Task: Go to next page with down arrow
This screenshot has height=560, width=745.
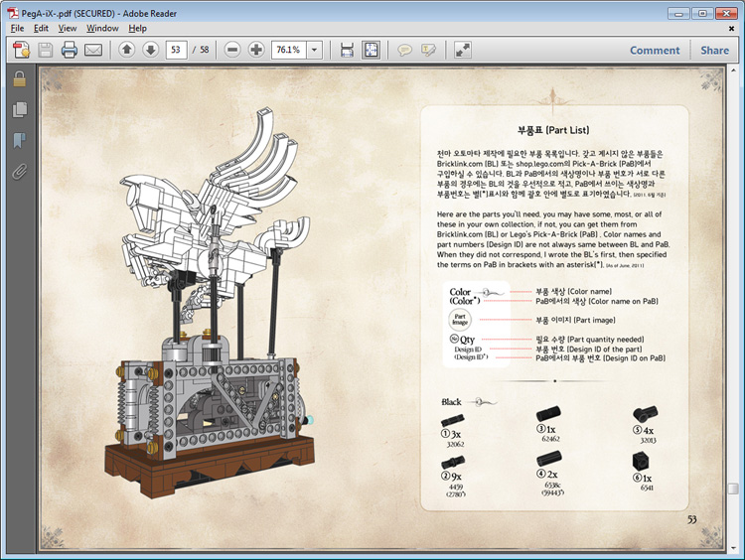Action: tap(150, 50)
